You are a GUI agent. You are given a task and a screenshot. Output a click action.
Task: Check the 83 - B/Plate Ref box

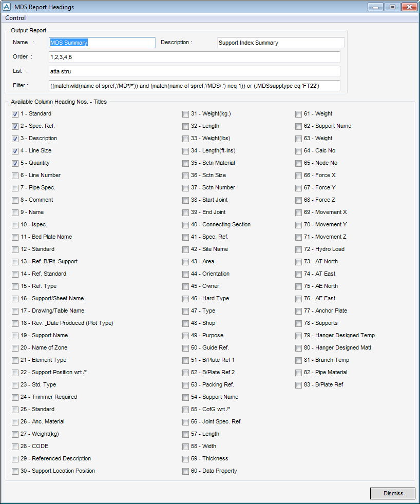pyautogui.click(x=298, y=385)
